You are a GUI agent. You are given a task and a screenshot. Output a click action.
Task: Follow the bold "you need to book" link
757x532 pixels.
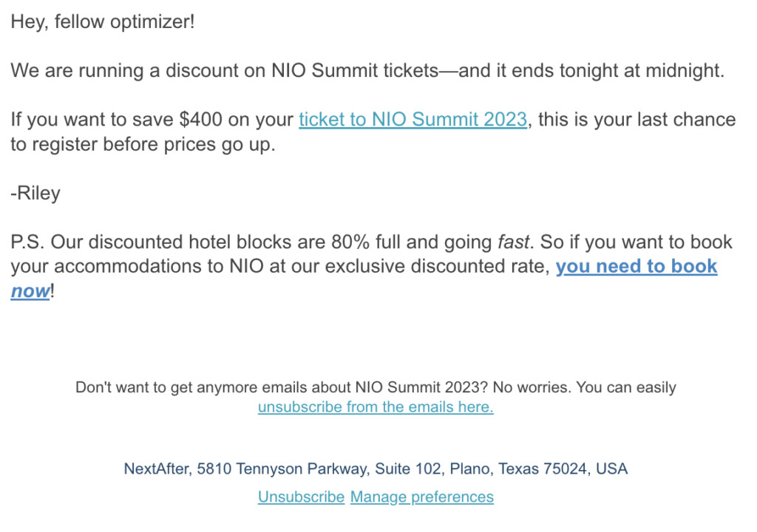tap(637, 266)
